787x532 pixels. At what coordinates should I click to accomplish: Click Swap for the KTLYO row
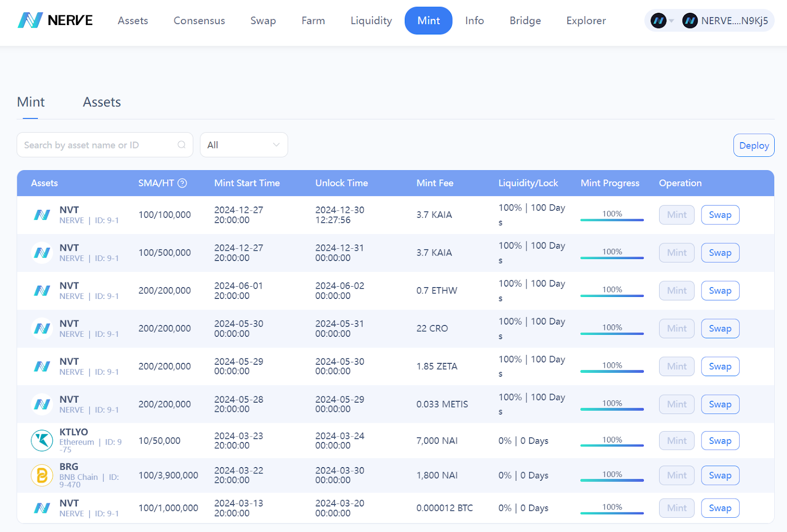pos(720,441)
